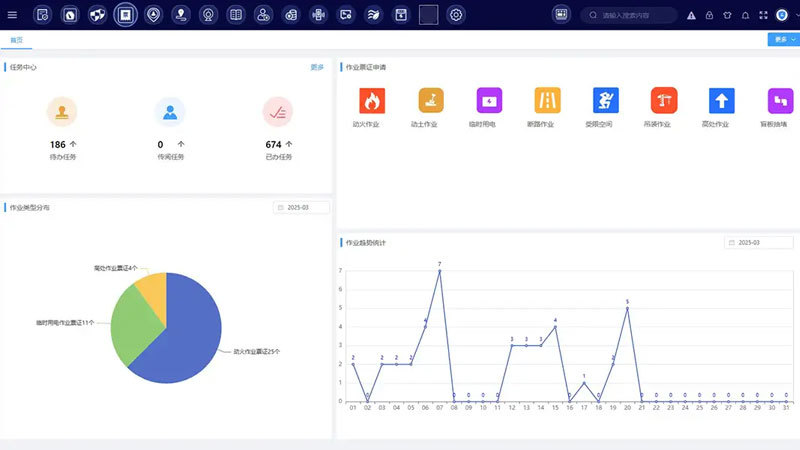Click the checkered shield security icon
Screen dimensions: 800x450
tap(97, 15)
